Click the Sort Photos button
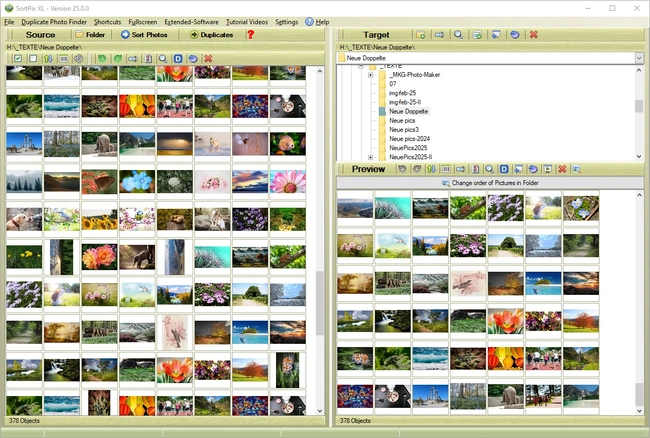Image resolution: width=650 pixels, height=438 pixels. (144, 35)
